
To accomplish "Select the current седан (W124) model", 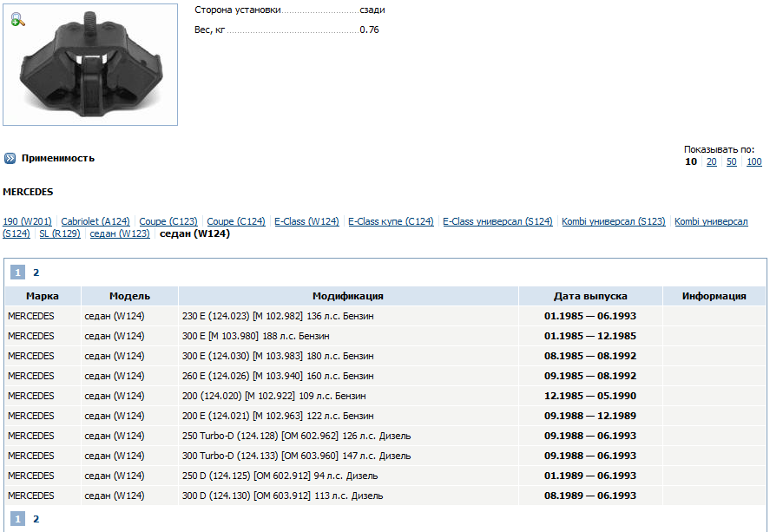I will click(x=195, y=233).
